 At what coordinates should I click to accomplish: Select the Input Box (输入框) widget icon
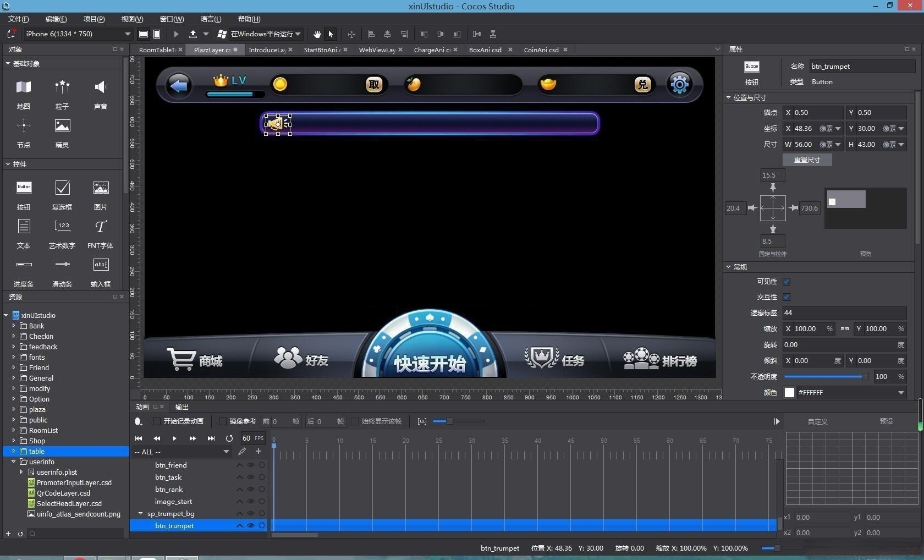(x=101, y=265)
